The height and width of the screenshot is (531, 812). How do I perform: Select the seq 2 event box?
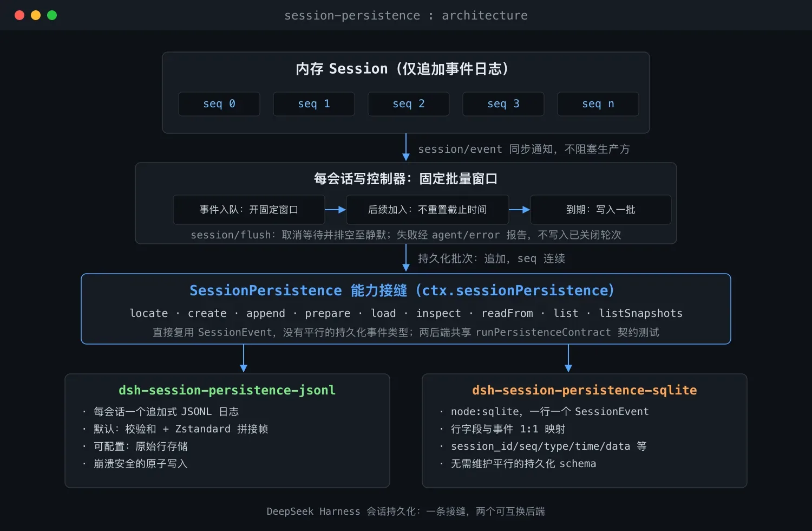(409, 104)
